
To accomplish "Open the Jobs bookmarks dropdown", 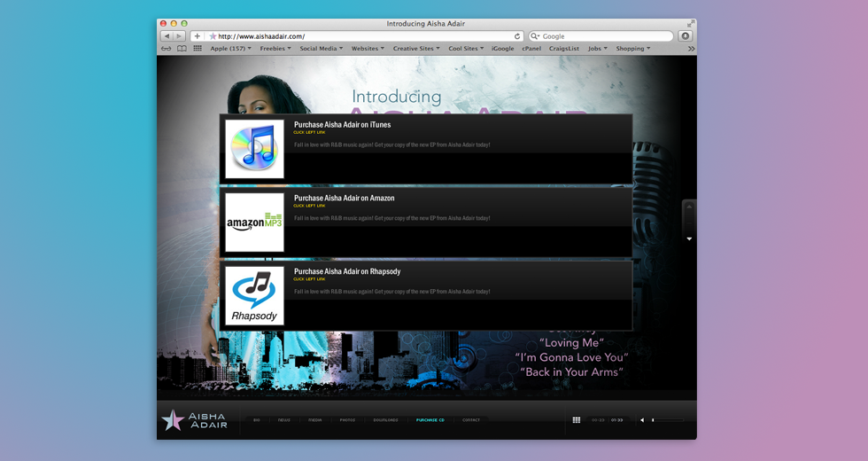I will coord(597,49).
